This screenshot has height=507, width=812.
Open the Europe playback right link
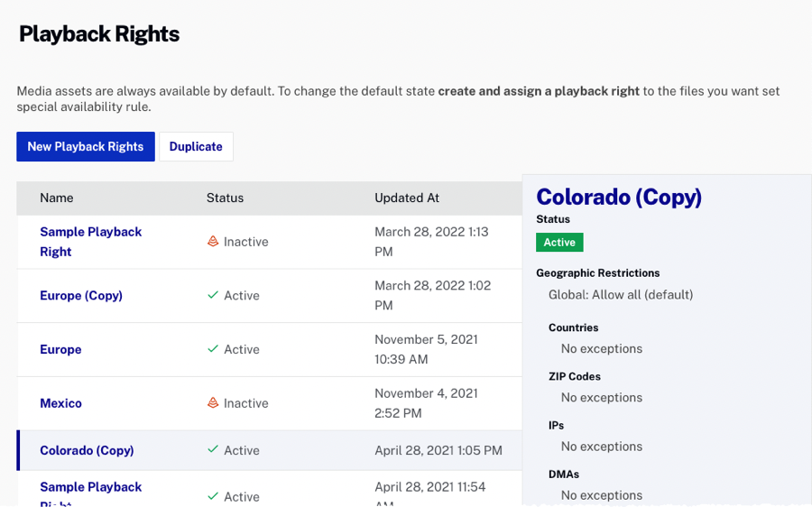coord(60,350)
